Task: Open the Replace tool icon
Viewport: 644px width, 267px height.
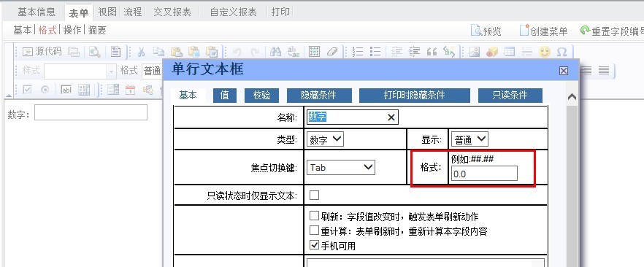Action: pos(294,52)
